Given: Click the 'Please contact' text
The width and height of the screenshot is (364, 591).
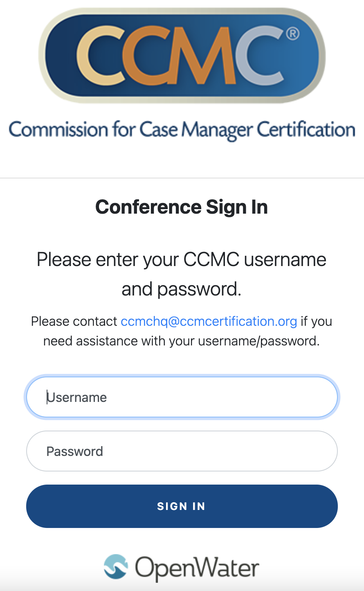Looking at the screenshot, I should click(x=74, y=321).
